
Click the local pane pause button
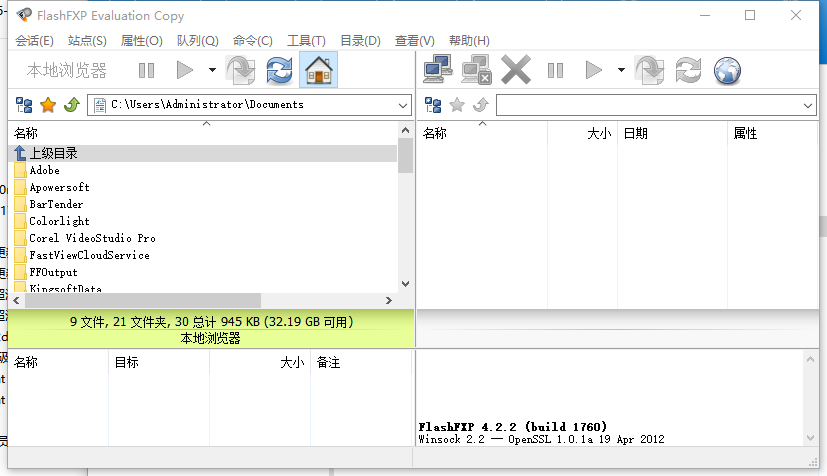pyautogui.click(x=146, y=70)
